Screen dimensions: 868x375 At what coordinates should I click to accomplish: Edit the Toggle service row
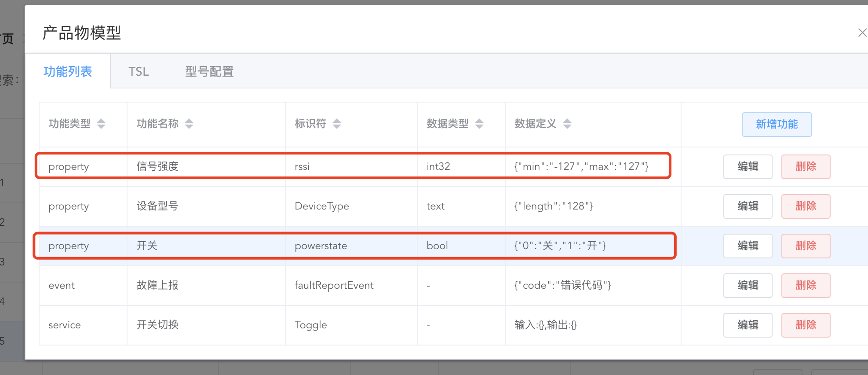coord(748,325)
